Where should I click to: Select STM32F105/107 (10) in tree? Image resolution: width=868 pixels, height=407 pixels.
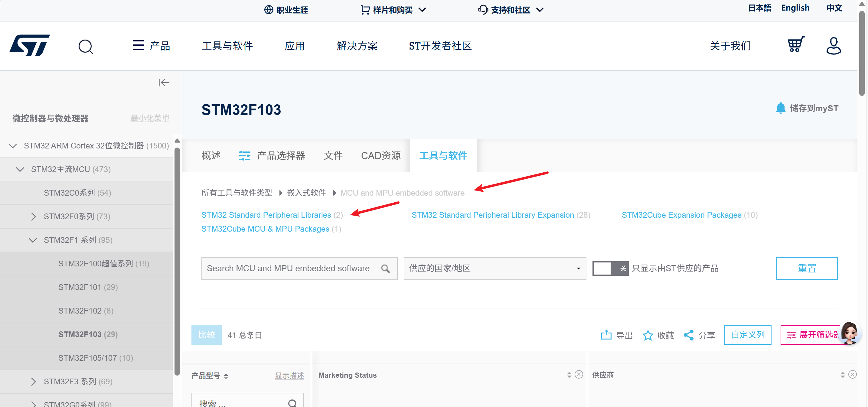coord(95,358)
